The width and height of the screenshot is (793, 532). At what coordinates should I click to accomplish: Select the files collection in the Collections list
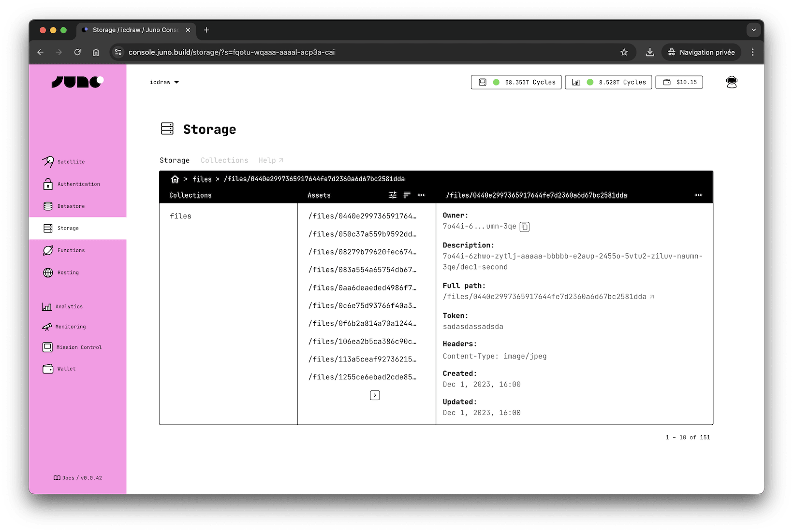coord(180,216)
